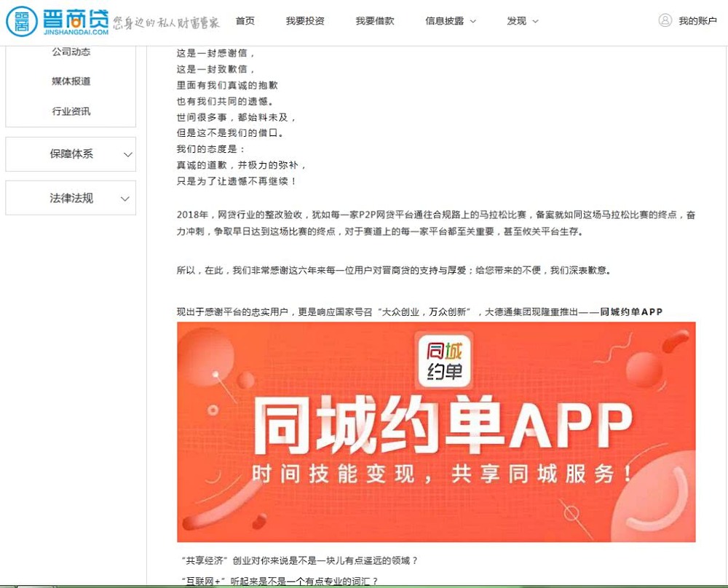Expand the 法律法规 sidebar section
728x588 pixels.
[70, 197]
